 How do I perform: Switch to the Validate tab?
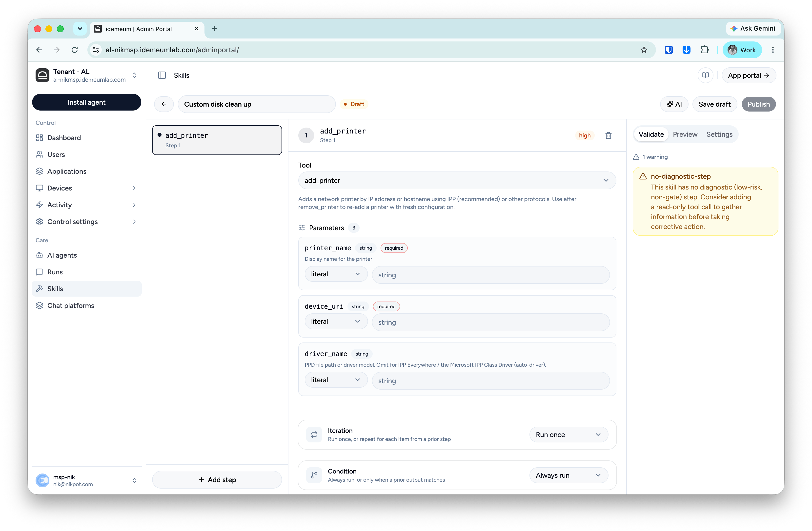point(651,134)
